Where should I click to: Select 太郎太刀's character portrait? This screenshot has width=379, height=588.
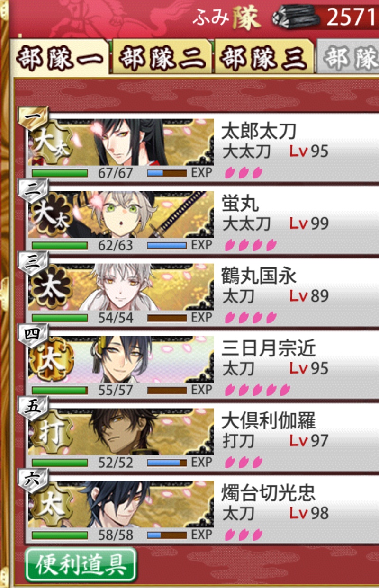point(121,142)
